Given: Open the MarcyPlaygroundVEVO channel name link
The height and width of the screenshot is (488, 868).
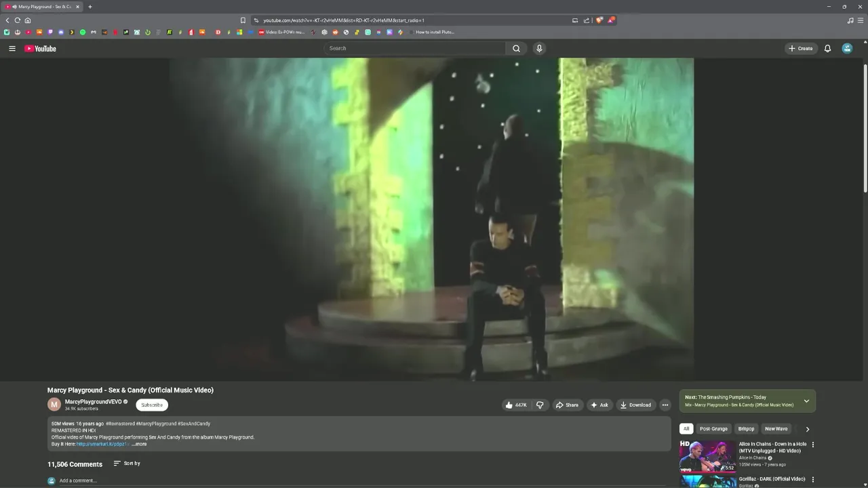Looking at the screenshot, I should point(93,401).
